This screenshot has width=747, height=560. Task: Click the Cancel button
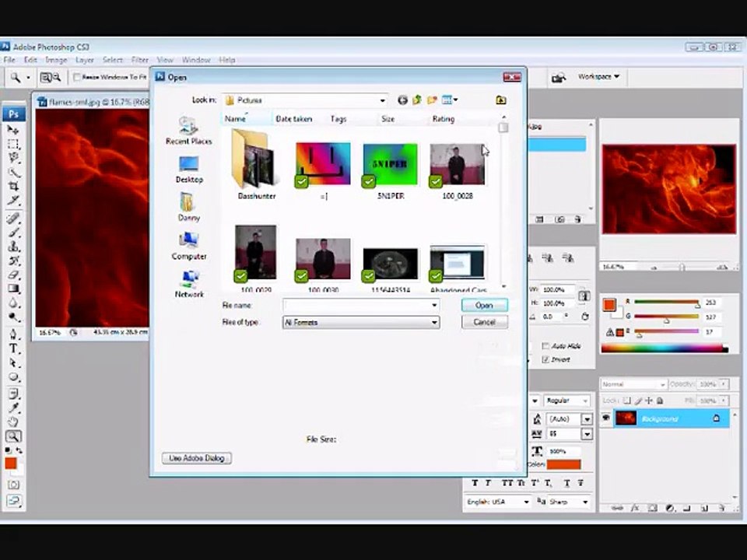(x=485, y=322)
